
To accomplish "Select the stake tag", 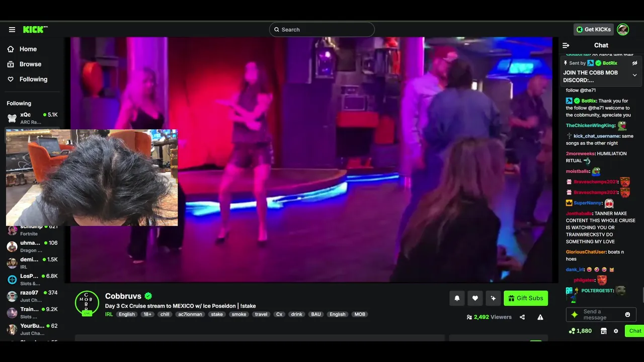I will click(x=217, y=314).
